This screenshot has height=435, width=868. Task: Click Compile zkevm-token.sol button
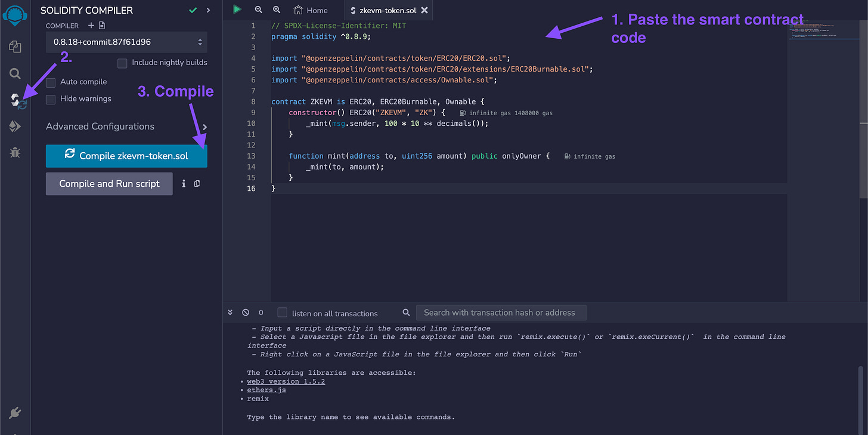[x=126, y=156]
